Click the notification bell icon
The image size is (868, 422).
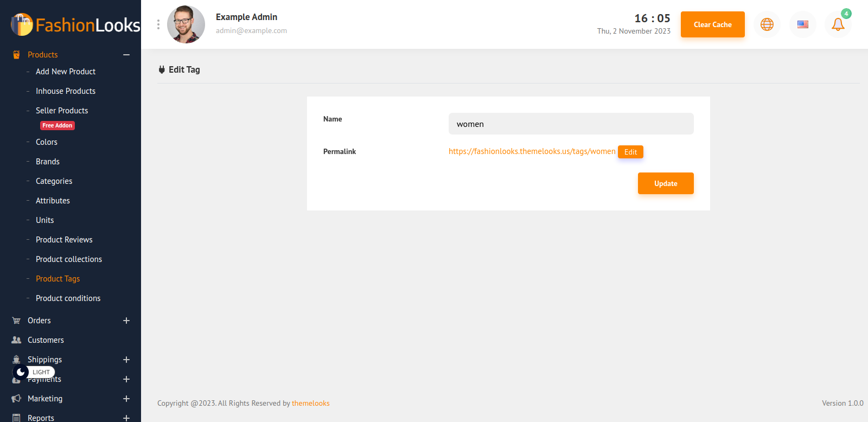coord(838,24)
